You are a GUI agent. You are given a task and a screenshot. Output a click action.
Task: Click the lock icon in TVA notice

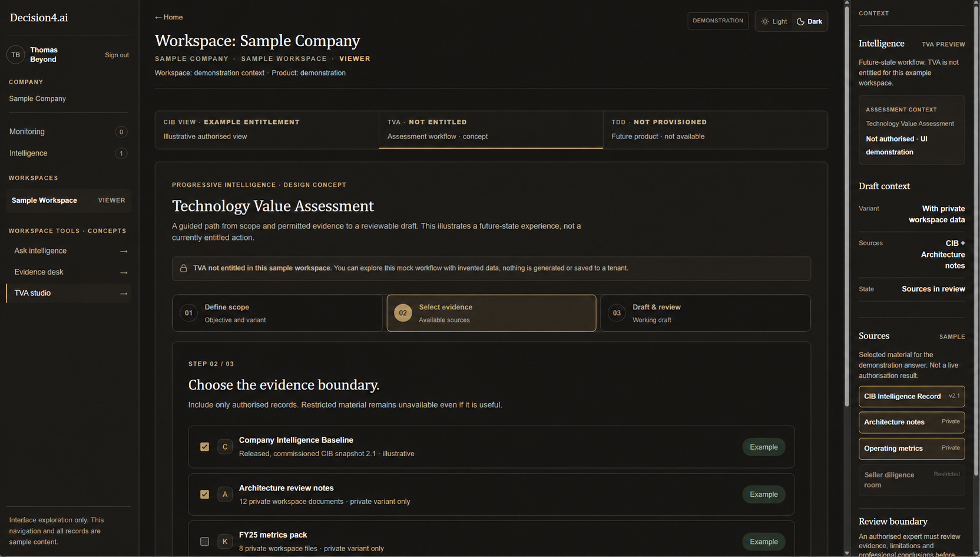184,268
